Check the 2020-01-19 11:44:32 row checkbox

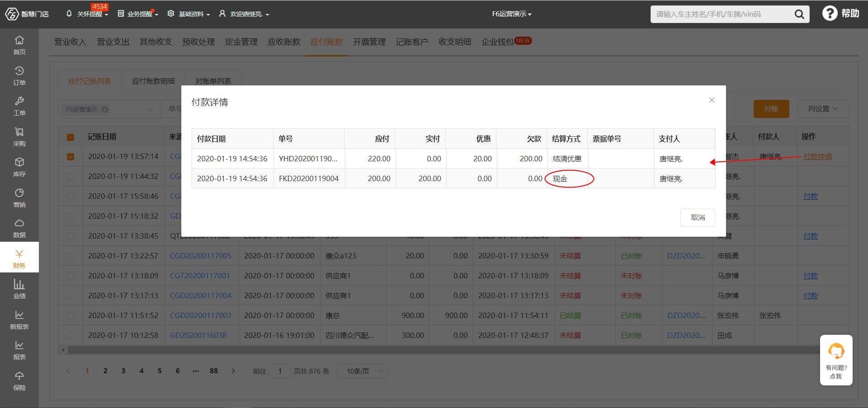[x=71, y=177]
